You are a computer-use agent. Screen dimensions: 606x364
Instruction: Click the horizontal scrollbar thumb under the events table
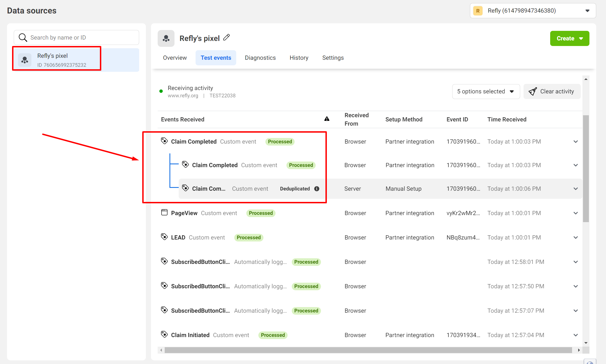[x=368, y=350]
